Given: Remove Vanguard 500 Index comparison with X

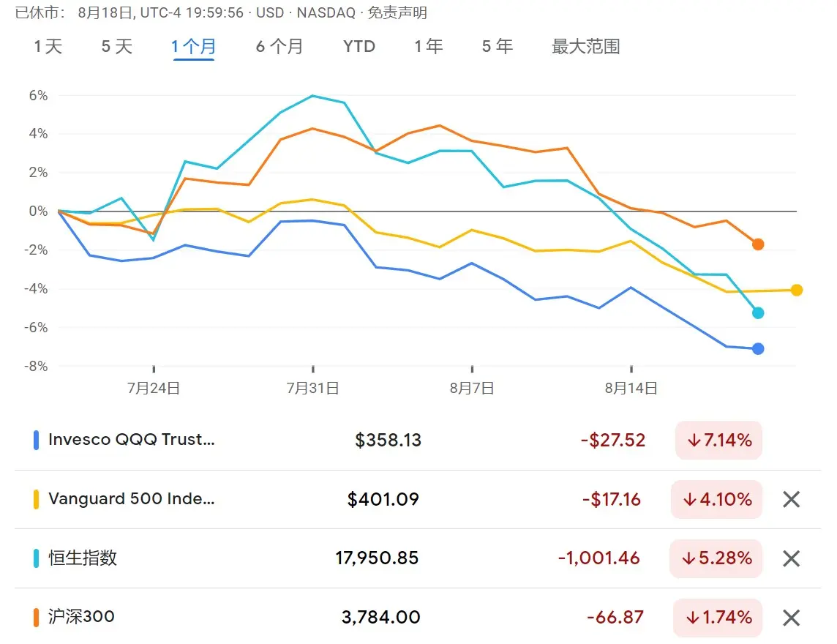Looking at the screenshot, I should tap(791, 499).
